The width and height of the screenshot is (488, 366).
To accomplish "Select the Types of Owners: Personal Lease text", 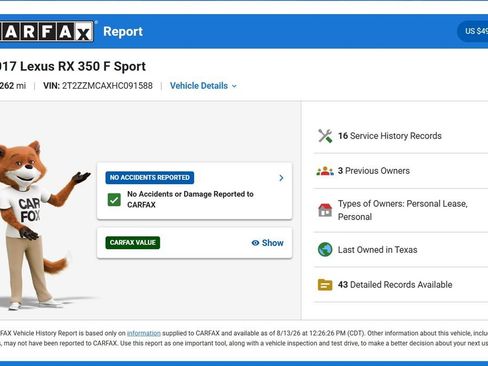I will click(403, 210).
